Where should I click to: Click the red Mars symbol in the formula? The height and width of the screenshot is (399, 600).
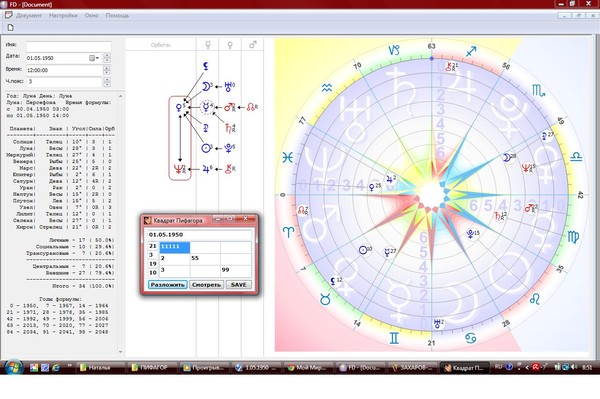229,107
